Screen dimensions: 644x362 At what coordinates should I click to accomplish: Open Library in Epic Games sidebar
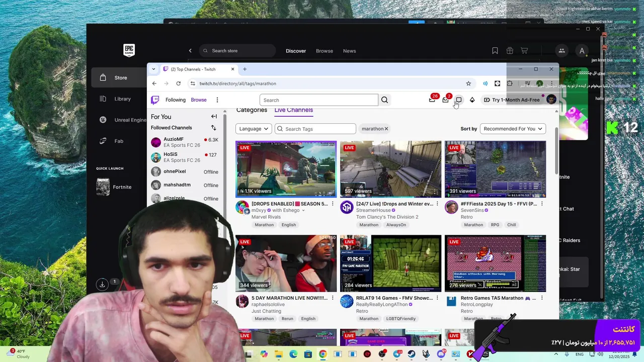tap(122, 99)
